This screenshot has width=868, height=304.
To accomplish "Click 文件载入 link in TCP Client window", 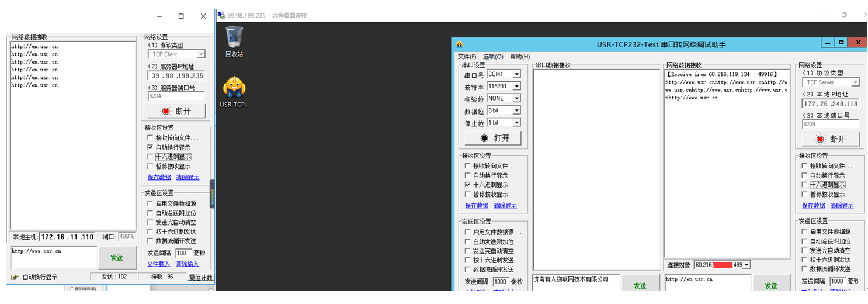I will 157,264.
